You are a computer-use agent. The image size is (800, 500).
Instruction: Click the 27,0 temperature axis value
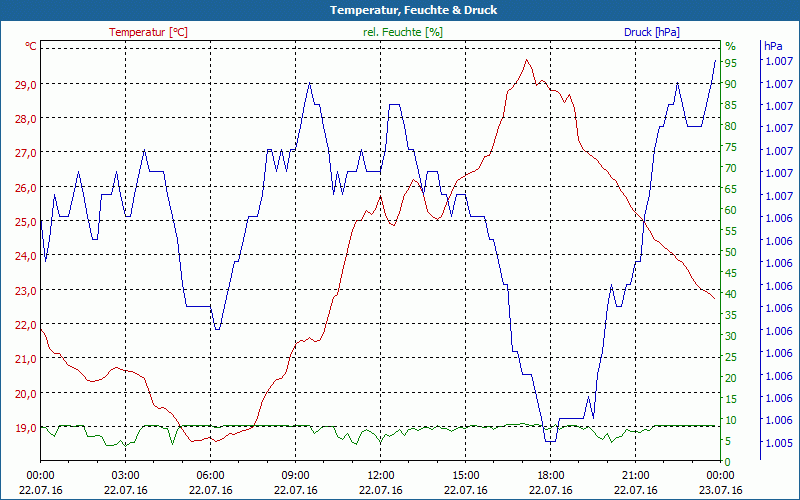pyautogui.click(x=26, y=153)
